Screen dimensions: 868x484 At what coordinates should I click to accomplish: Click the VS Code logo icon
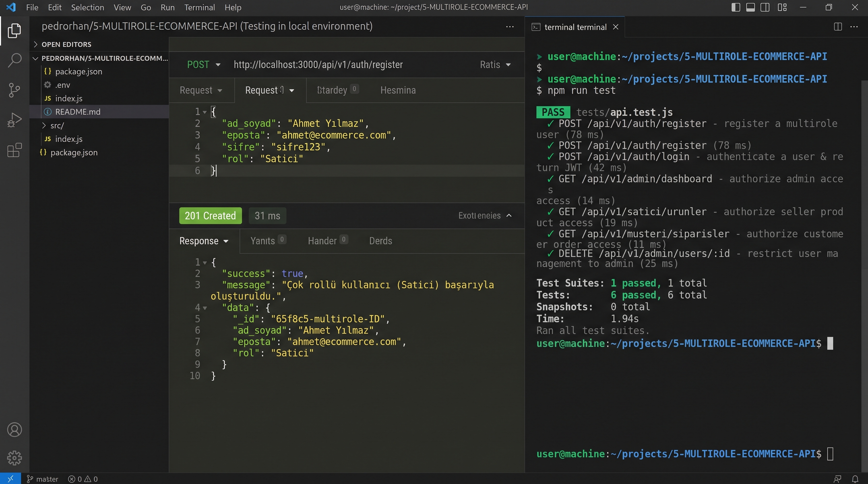point(11,7)
